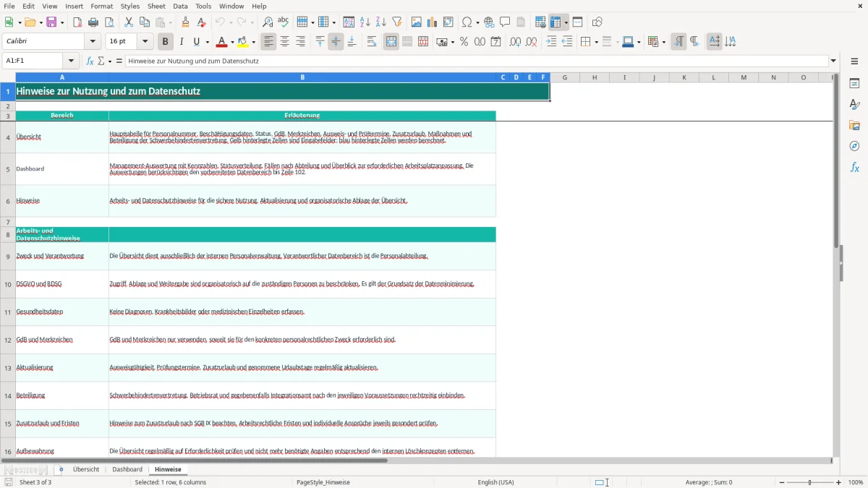Toggle Center Vertically alignment
Viewport: 868px width, 488px height.
(x=336, y=42)
